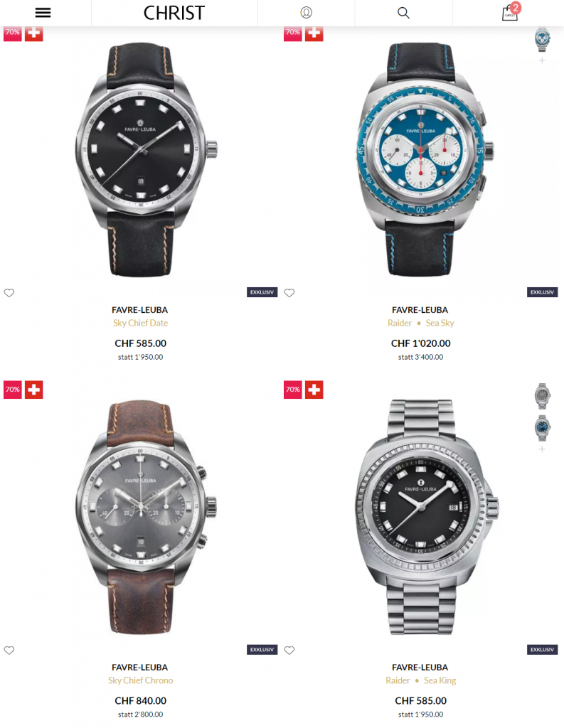This screenshot has height=728, width=564.
Task: Go to home via the CHRIST logo
Action: pos(174,13)
